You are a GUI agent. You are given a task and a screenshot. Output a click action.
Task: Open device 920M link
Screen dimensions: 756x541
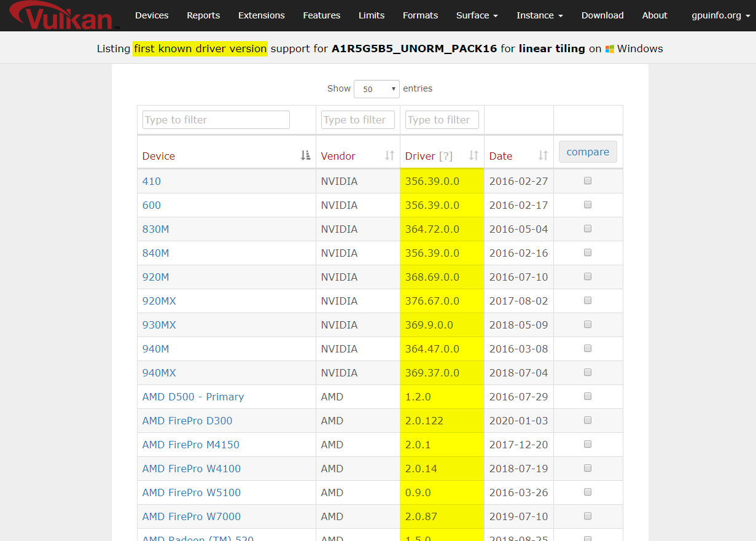pyautogui.click(x=155, y=277)
